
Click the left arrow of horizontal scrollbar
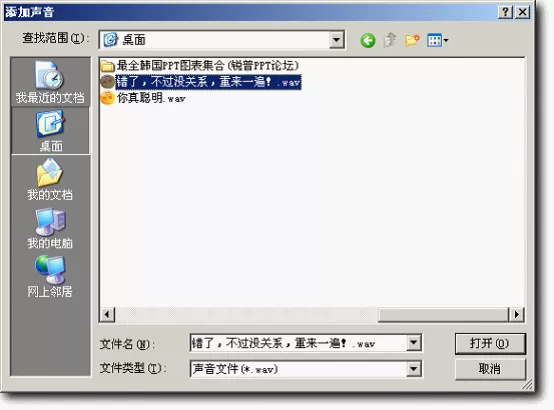[107, 314]
